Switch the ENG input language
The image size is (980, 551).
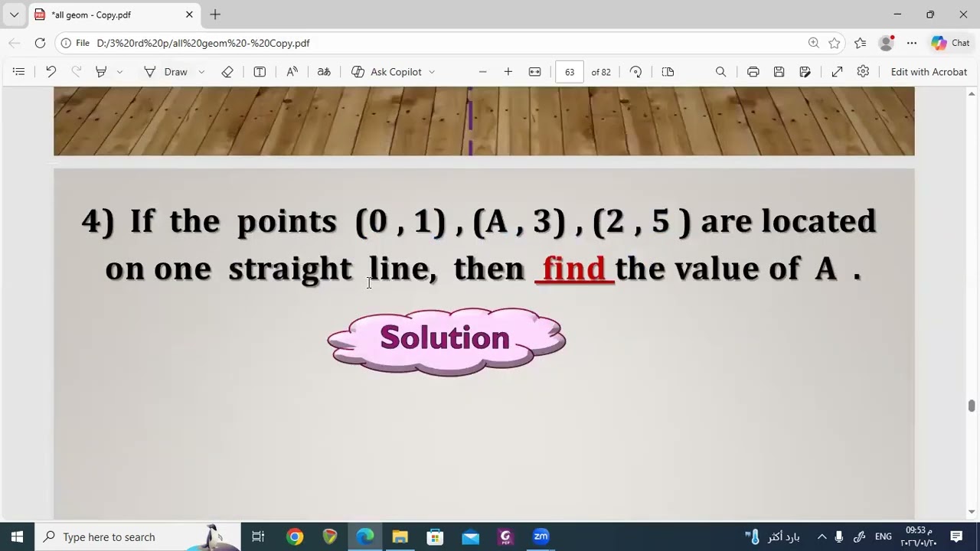[883, 536]
